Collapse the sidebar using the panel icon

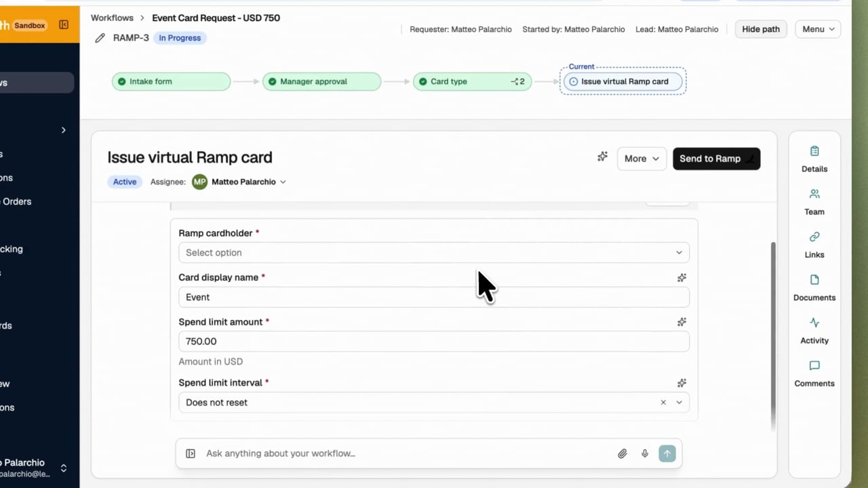coord(64,25)
